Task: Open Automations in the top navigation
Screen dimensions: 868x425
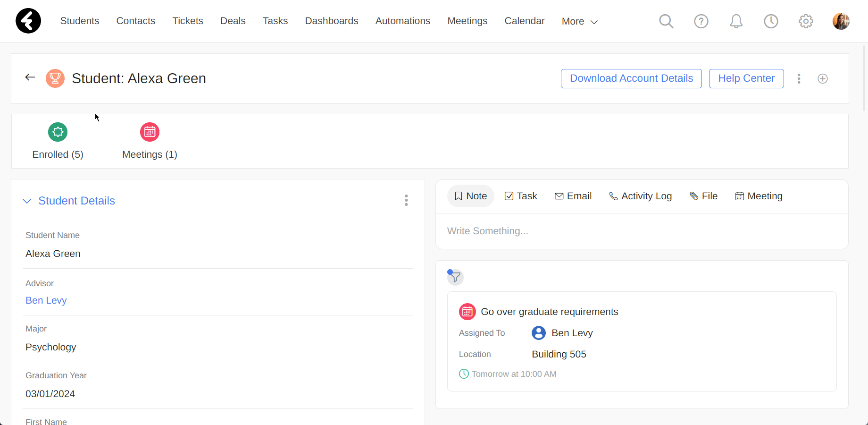Action: coord(403,21)
